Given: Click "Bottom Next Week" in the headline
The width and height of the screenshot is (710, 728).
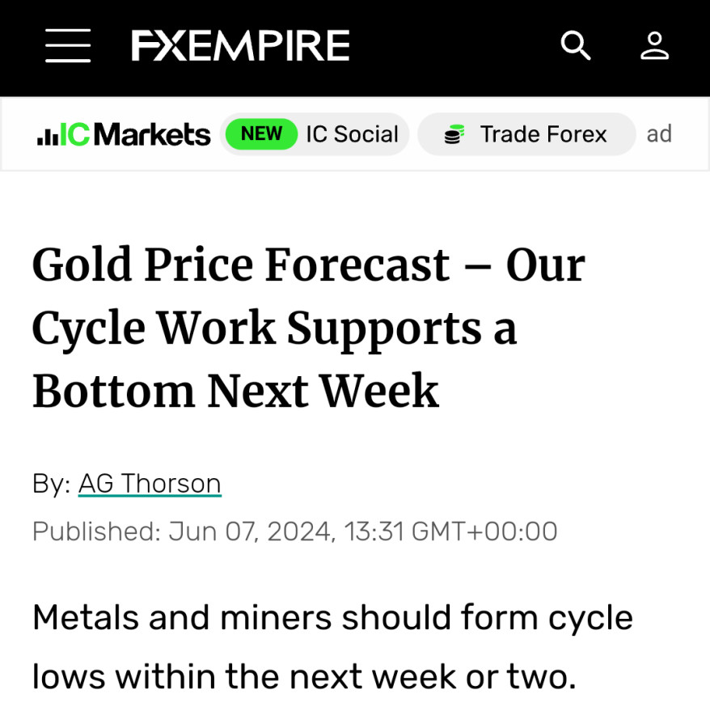Looking at the screenshot, I should [x=235, y=392].
